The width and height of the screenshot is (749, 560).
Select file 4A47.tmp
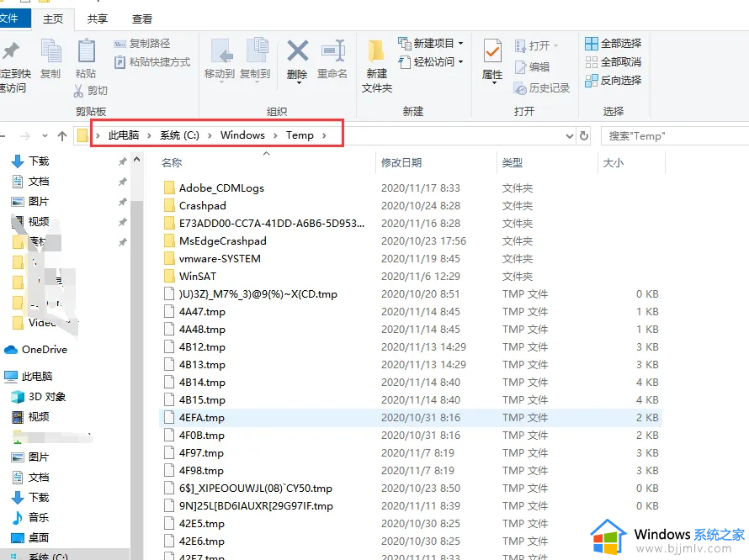202,312
